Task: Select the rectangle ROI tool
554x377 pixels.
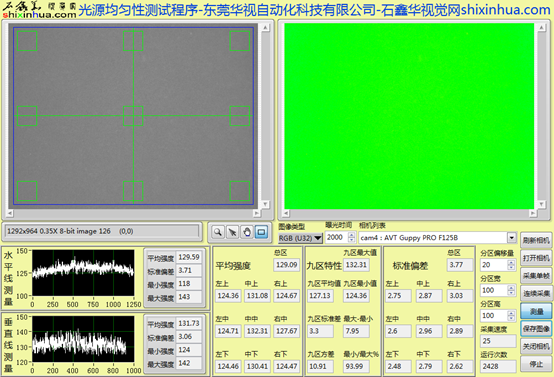Action: point(261,232)
